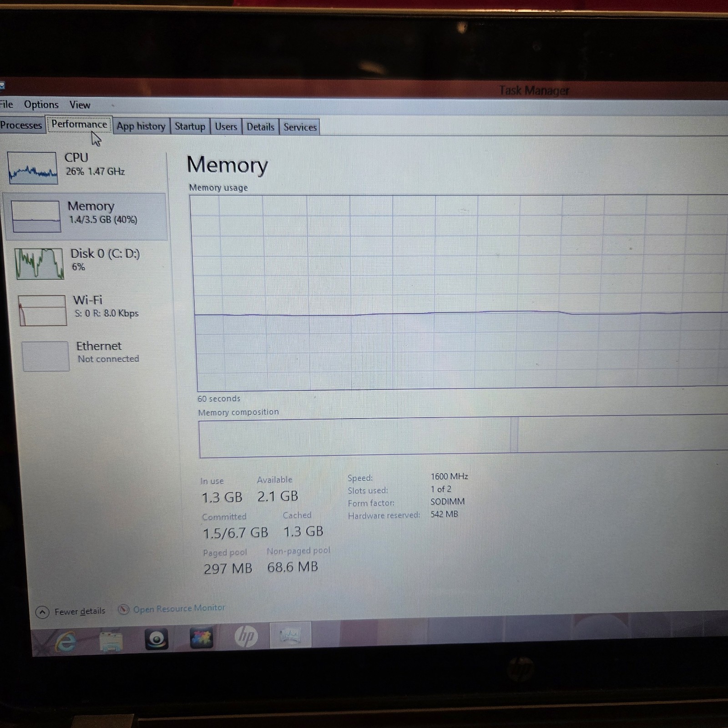728x728 pixels.
Task: Click the Fewer details label
Action: coord(80,611)
